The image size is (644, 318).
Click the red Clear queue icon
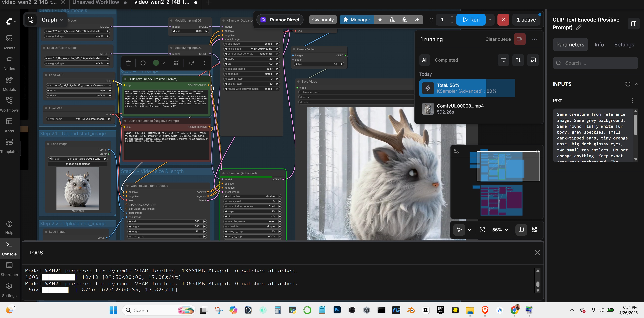[519, 39]
